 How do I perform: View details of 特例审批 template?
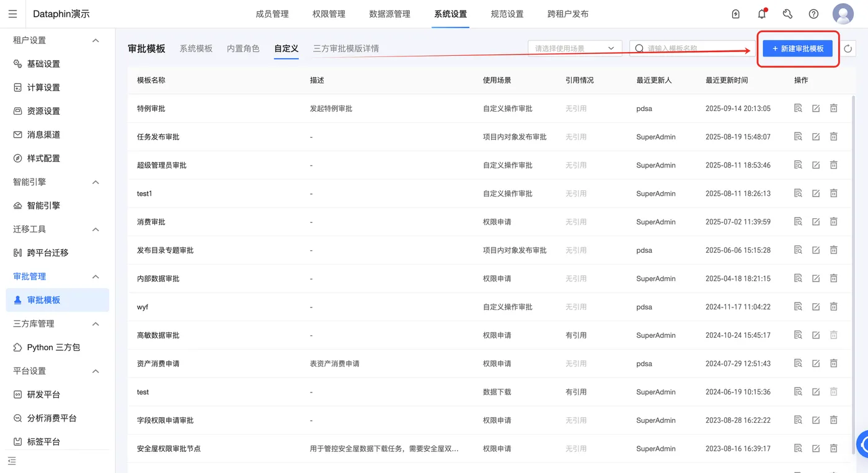(798, 108)
